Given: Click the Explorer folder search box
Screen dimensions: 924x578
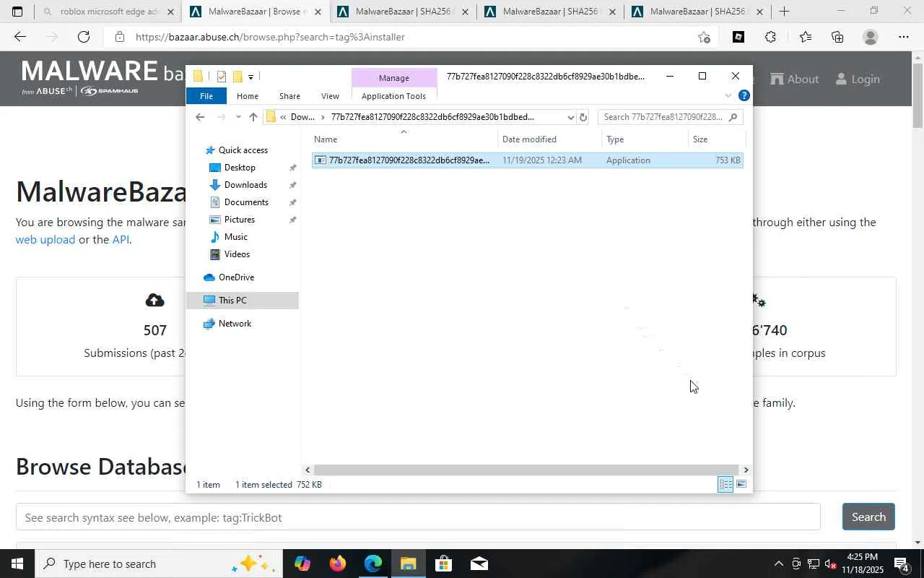Looking at the screenshot, I should click(670, 117).
